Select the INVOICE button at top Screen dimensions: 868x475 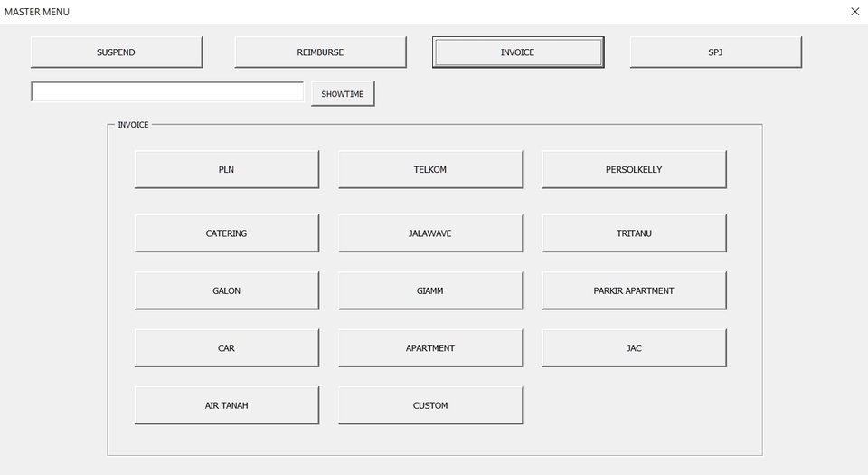coord(517,52)
